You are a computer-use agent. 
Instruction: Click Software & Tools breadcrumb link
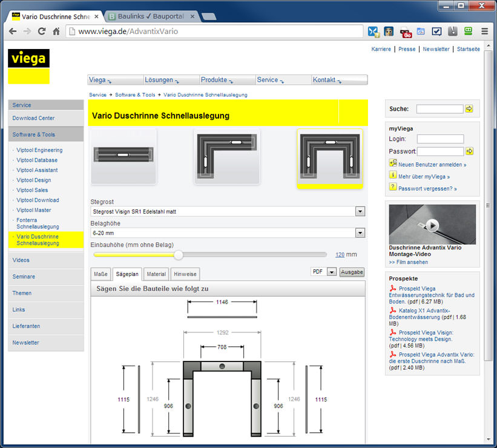point(135,95)
